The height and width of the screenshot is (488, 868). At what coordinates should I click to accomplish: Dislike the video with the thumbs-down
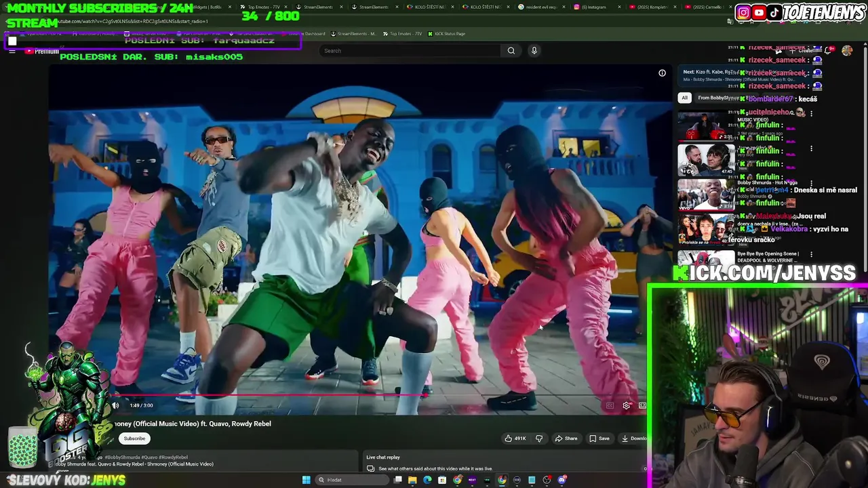coord(539,439)
